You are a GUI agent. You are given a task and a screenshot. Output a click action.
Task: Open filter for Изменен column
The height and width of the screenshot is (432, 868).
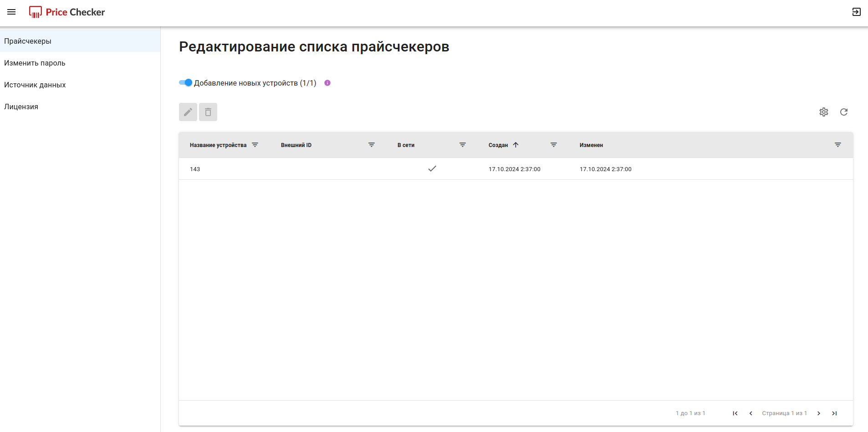coord(838,145)
